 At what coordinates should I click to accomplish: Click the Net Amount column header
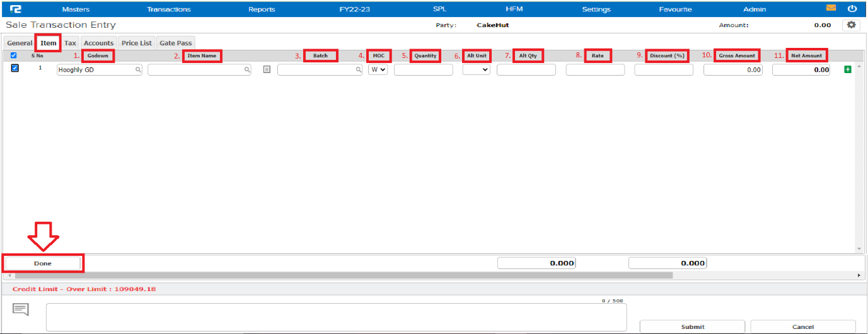pyautogui.click(x=807, y=55)
